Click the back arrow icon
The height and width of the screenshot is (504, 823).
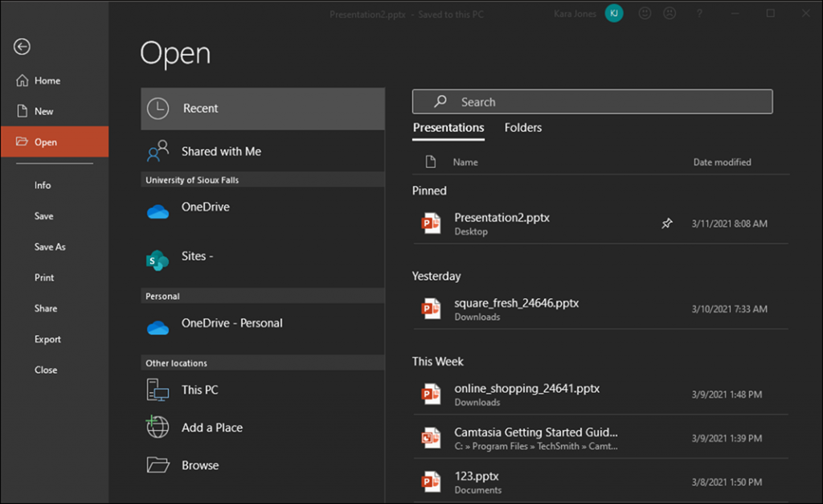coord(22,47)
